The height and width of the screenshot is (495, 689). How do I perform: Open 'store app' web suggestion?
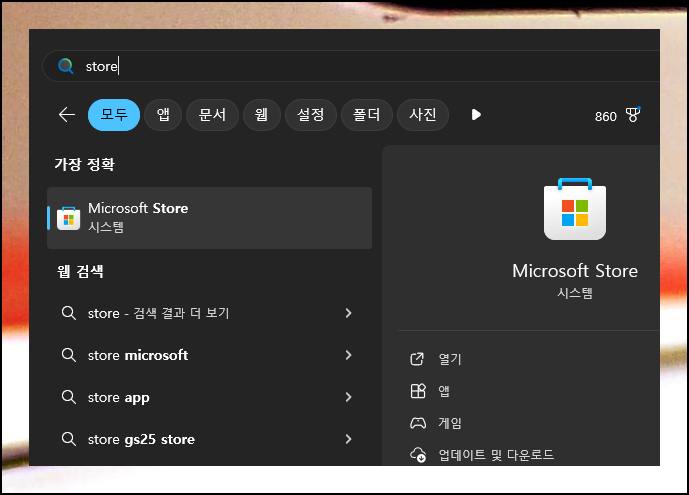(210, 397)
